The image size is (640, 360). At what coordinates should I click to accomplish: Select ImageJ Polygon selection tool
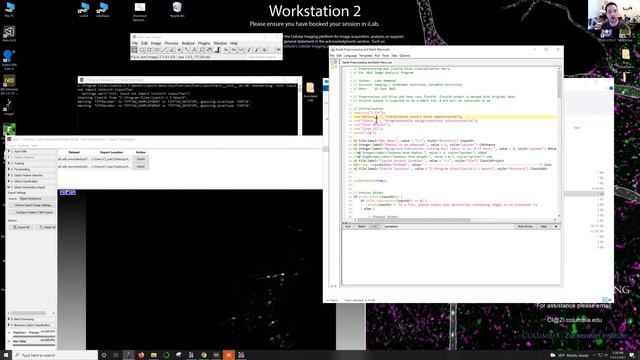[149, 50]
